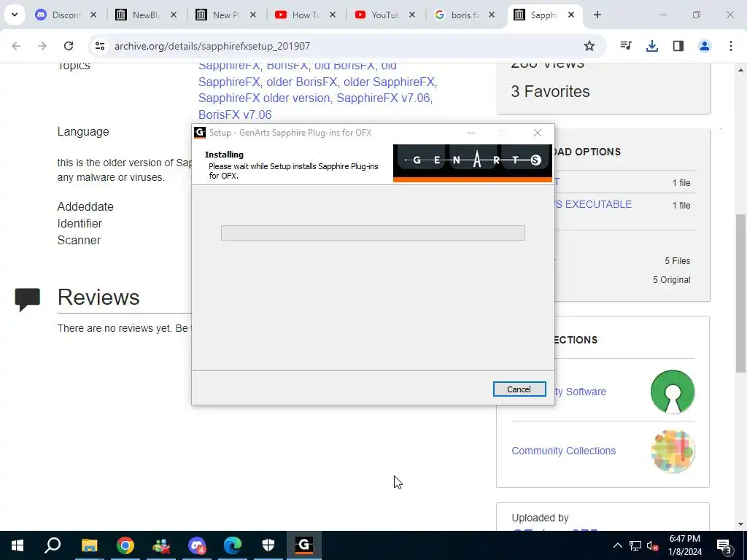Click the GenArts logo banner in the installer
This screenshot has height=560, width=747.
(x=472, y=163)
